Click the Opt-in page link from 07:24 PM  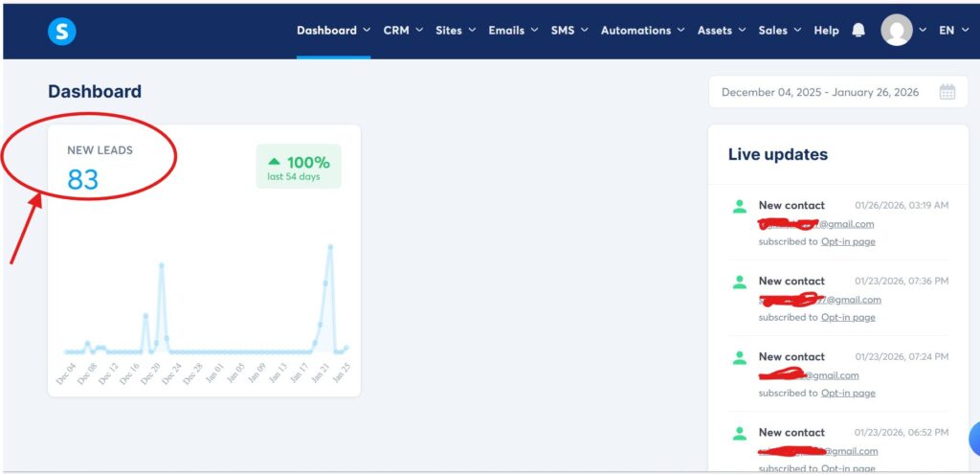[x=848, y=393]
